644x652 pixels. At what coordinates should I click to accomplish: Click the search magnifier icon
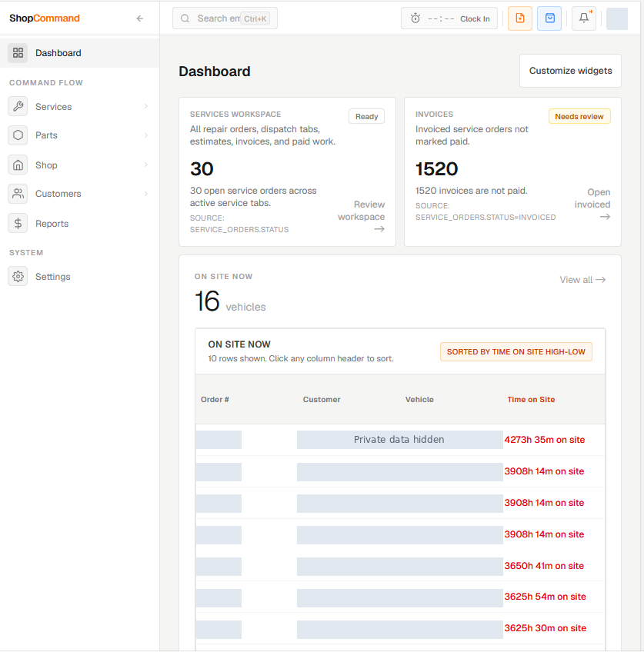tap(185, 18)
